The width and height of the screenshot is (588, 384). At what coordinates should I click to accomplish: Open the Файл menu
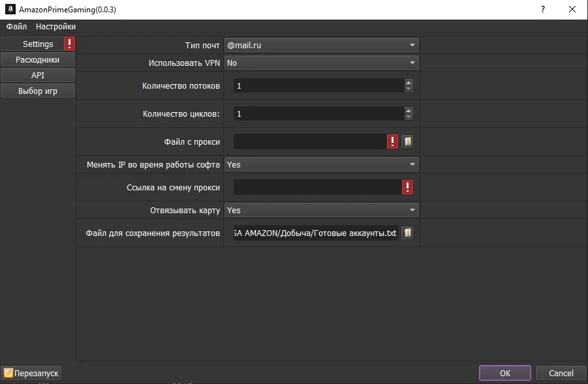coord(16,27)
